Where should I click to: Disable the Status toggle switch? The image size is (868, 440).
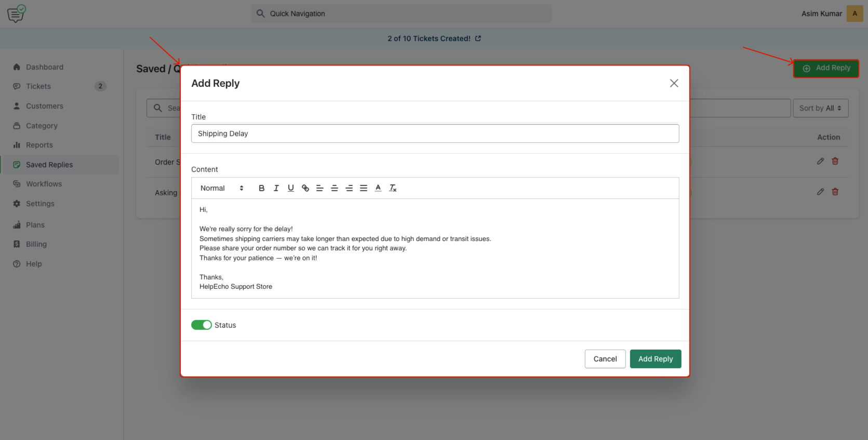pyautogui.click(x=202, y=325)
